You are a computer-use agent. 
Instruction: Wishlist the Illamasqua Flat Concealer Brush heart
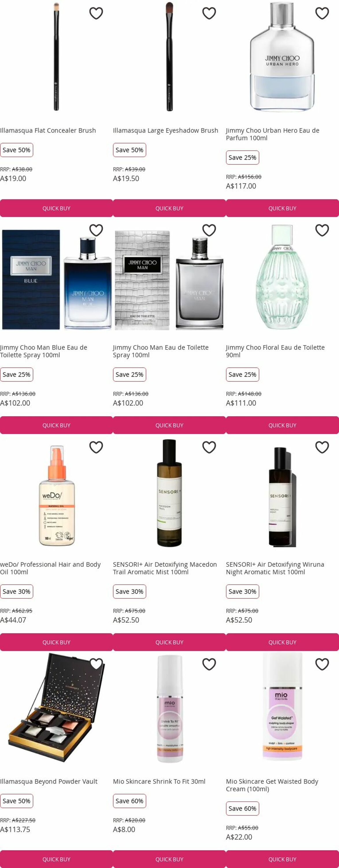click(x=96, y=14)
